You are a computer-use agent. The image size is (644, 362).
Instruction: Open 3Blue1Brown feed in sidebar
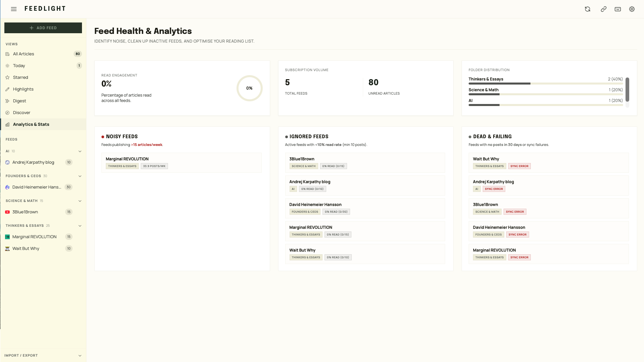tap(43, 212)
